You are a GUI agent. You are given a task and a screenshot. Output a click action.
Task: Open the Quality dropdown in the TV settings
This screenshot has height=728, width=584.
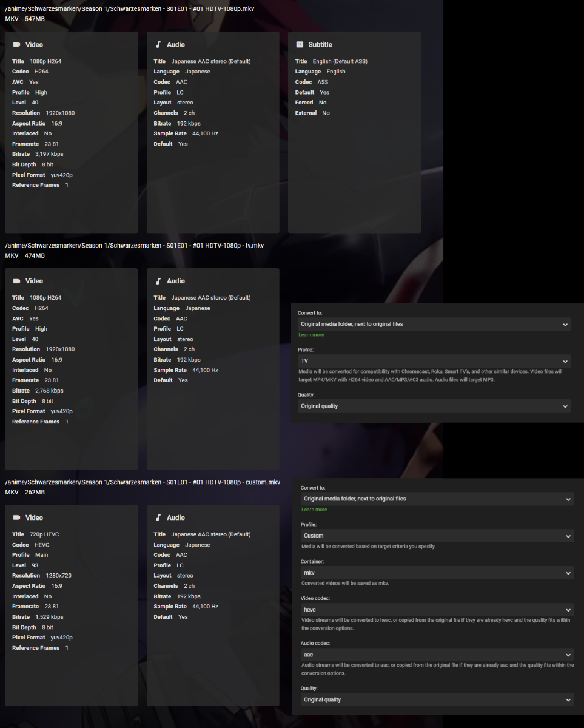pyautogui.click(x=434, y=406)
